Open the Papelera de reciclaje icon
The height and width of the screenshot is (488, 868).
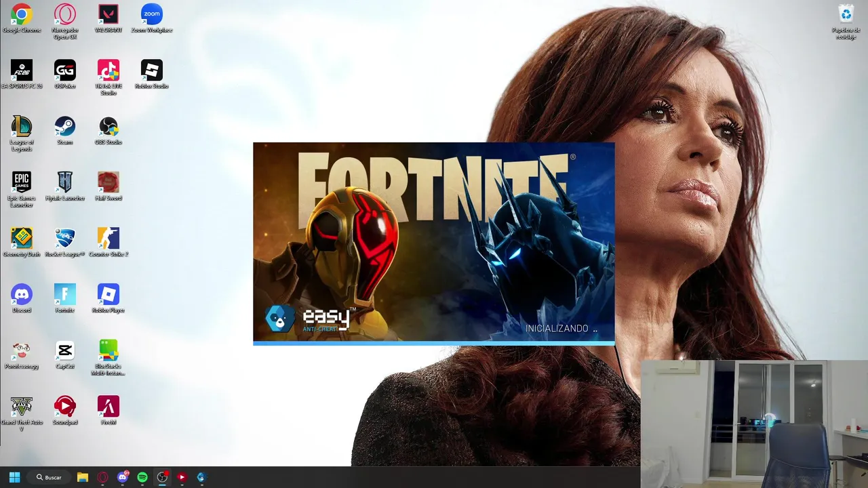pyautogui.click(x=846, y=22)
